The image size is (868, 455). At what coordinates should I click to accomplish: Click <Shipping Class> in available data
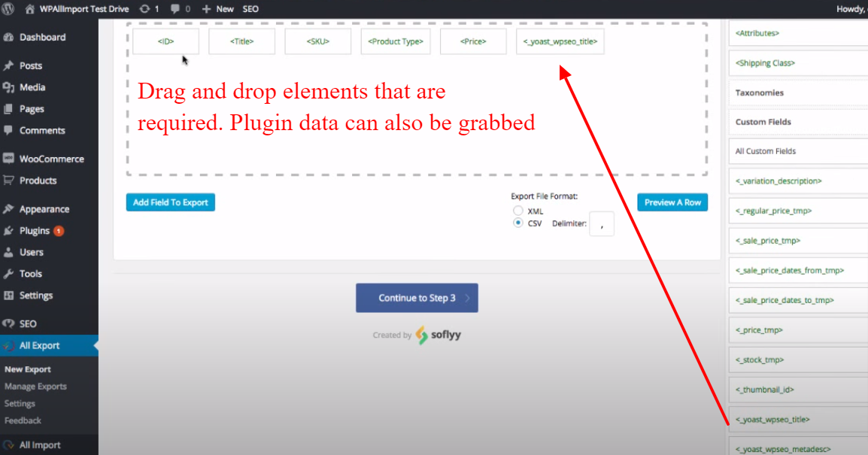[x=798, y=63]
